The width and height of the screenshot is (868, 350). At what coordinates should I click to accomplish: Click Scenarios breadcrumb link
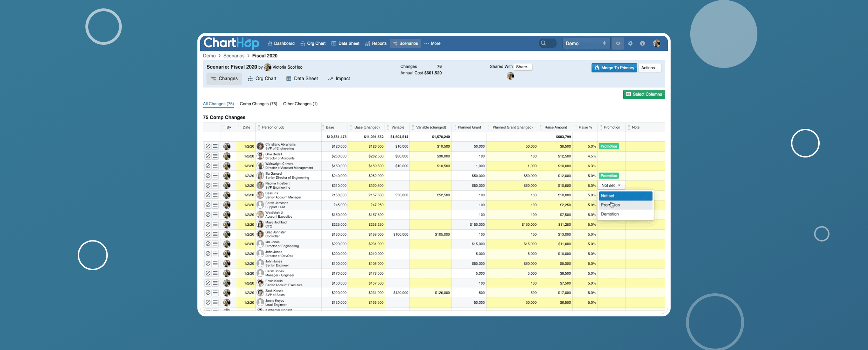(234, 56)
